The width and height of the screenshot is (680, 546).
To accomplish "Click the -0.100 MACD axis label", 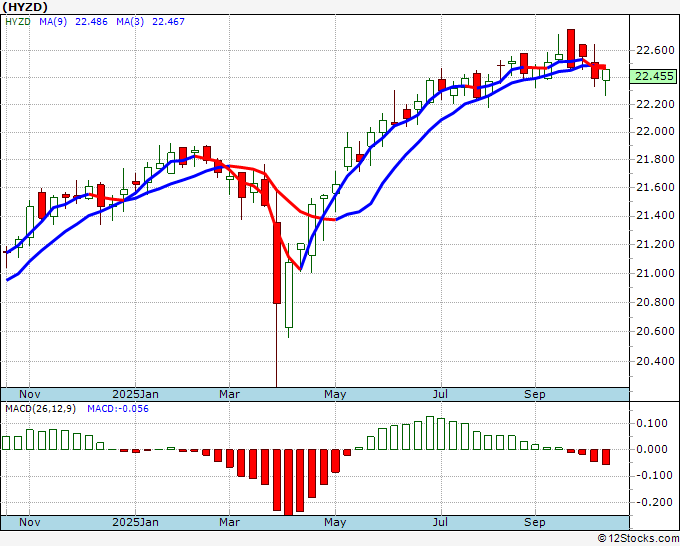I will pyautogui.click(x=655, y=475).
